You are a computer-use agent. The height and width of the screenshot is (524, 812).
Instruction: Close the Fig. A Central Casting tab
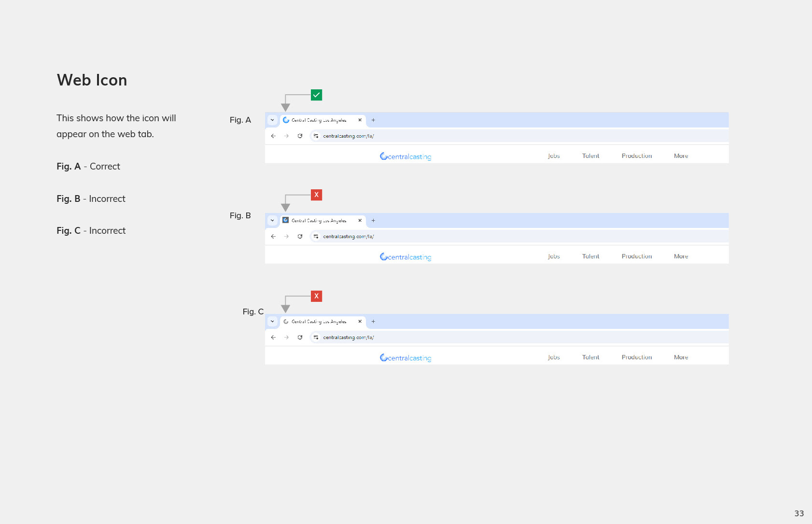pos(360,120)
